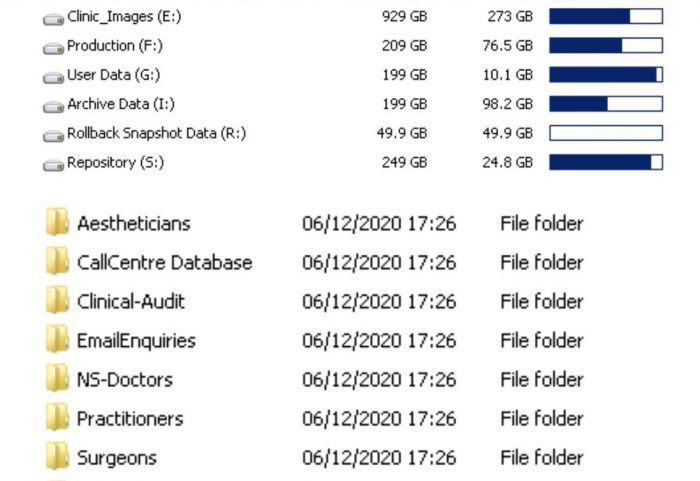The image size is (700, 481).
Task: Select the Archive Data (I:) drive icon
Action: [53, 107]
